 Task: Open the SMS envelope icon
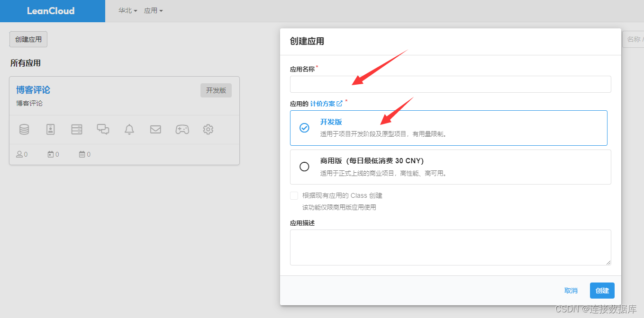point(155,129)
